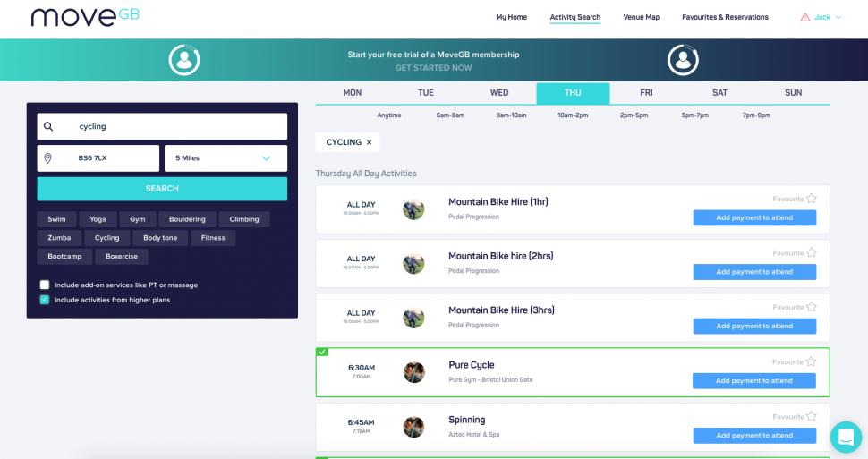Click the MoveGB logo

click(85, 17)
